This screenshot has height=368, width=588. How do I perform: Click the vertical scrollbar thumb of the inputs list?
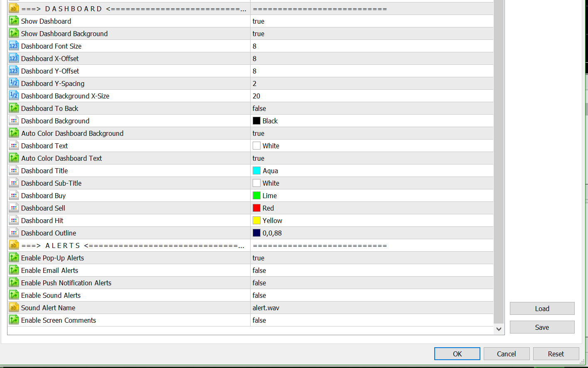499,161
